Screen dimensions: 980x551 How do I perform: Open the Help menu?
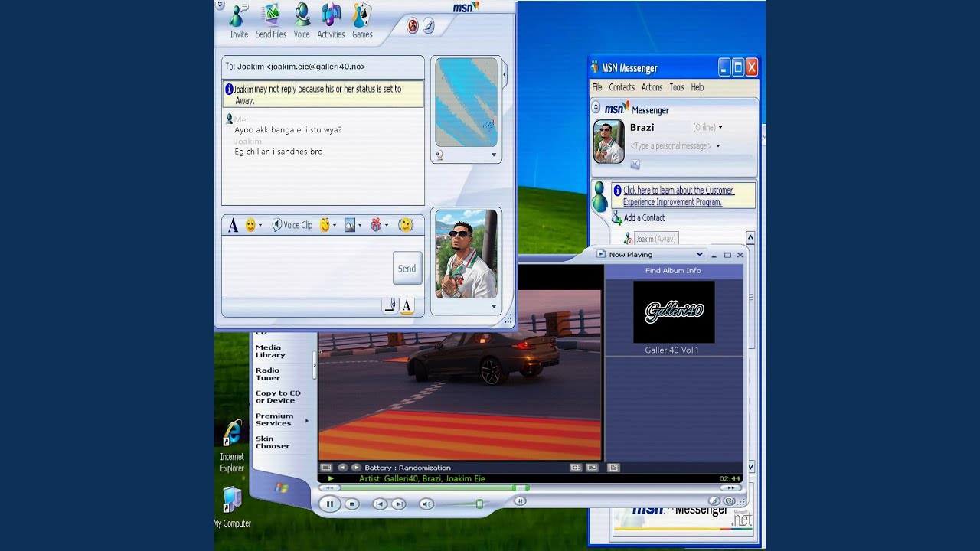(x=697, y=87)
